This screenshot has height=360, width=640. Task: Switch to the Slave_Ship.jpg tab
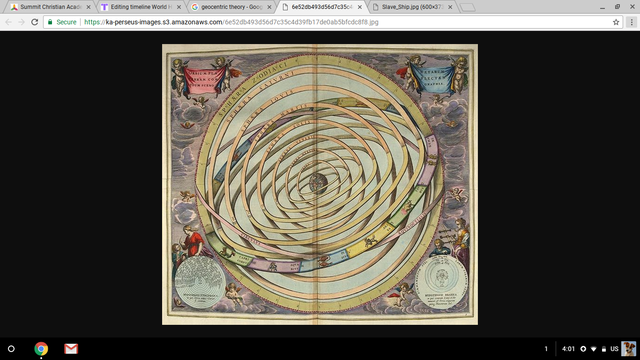(x=412, y=7)
